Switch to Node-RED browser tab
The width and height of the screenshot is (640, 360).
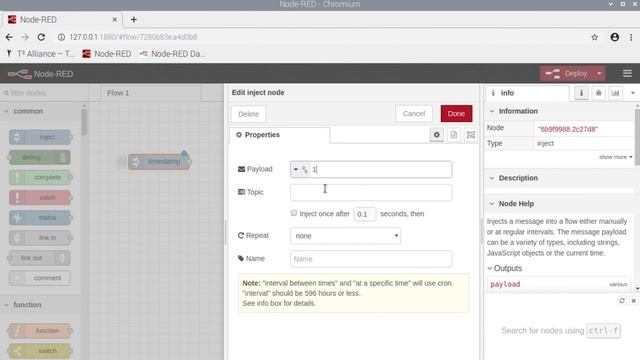click(63, 20)
